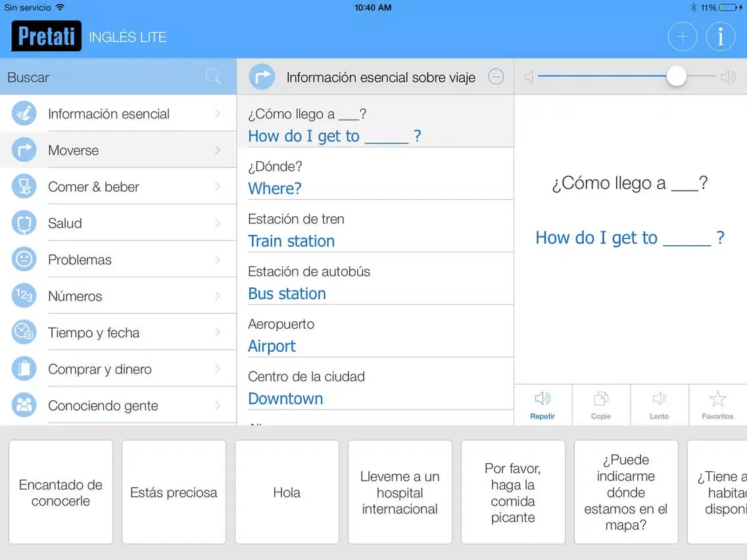Tap the Copie copy button

pos(601,406)
